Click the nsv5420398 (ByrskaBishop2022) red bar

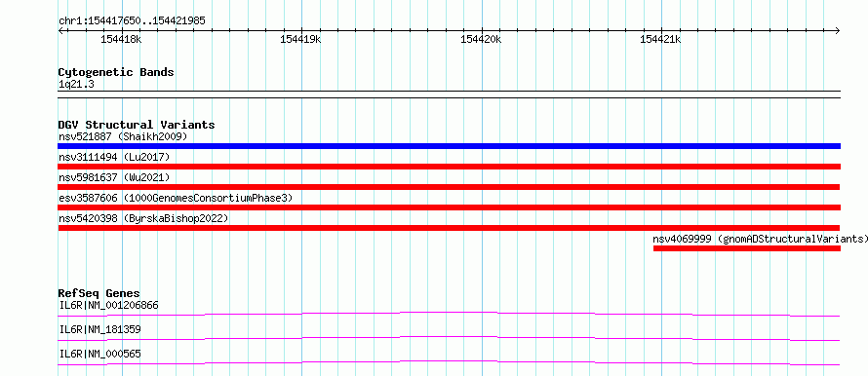tap(449, 228)
